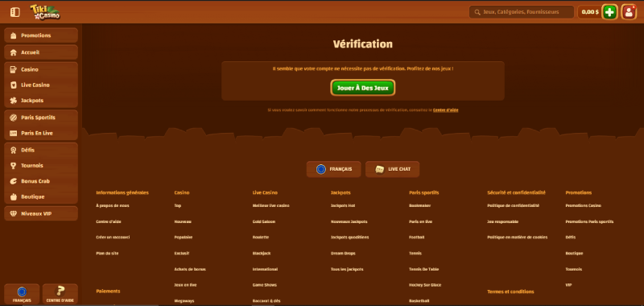Open the footer Centre d'aide link
The height and width of the screenshot is (306, 644).
point(109,221)
